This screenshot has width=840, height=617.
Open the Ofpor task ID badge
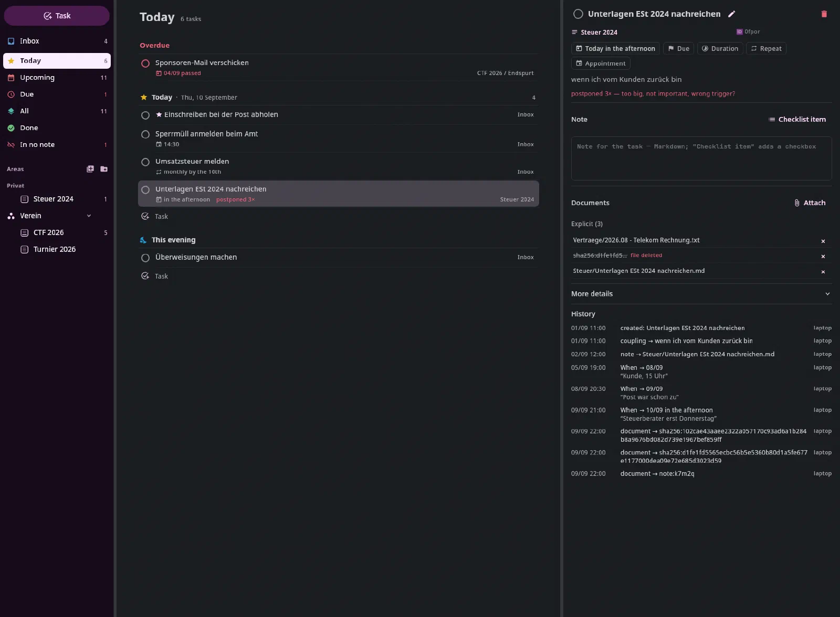[748, 32]
